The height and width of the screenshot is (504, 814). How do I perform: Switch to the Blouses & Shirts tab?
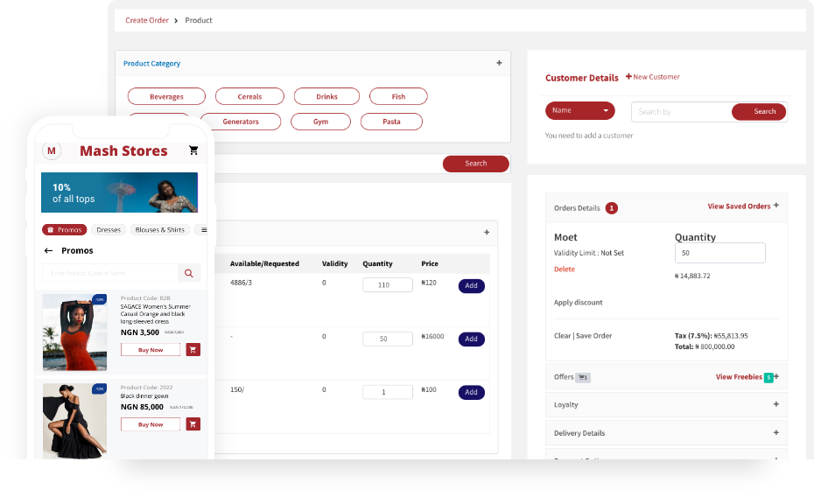[x=160, y=230]
